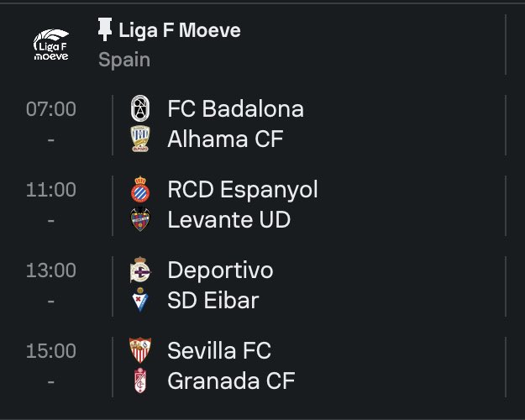Select the Granada CF team name
525x420 pixels.
(231, 381)
